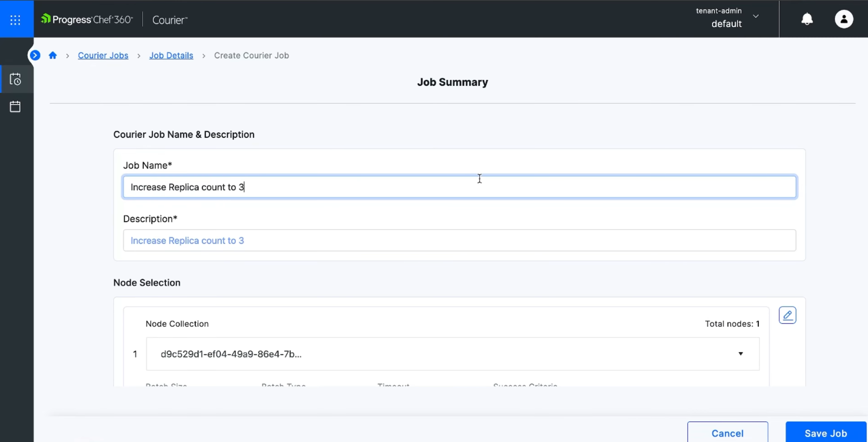Viewport: 868px width, 442px height.
Task: Expand sidebar with blue arrow icon
Action: click(x=35, y=55)
